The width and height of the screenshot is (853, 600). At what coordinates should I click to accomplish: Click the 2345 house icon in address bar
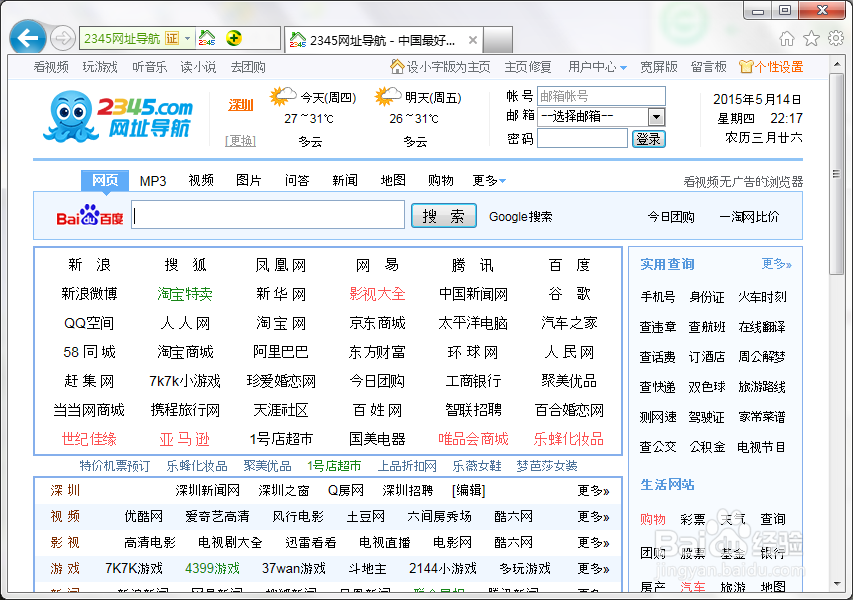point(207,38)
